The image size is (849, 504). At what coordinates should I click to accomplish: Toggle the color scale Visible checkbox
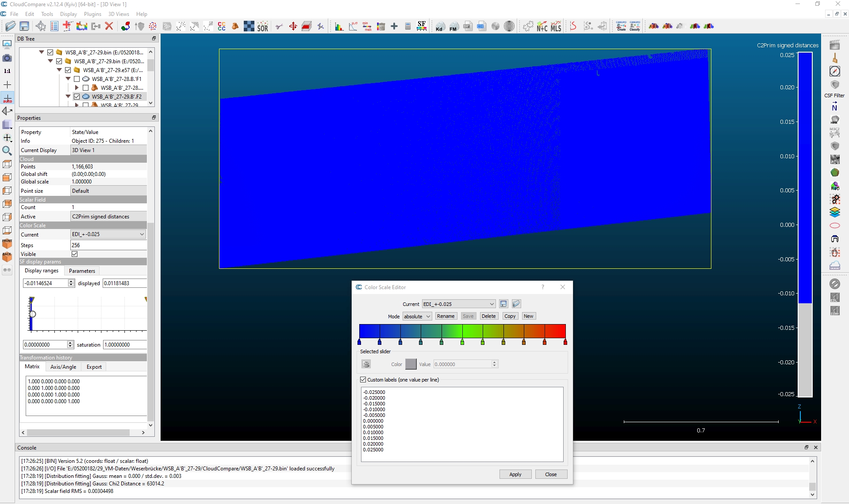75,254
